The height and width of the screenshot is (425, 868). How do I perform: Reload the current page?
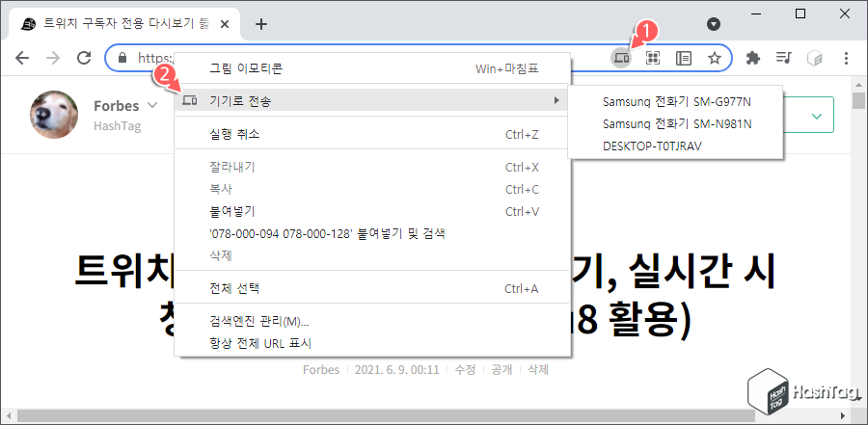[84, 58]
